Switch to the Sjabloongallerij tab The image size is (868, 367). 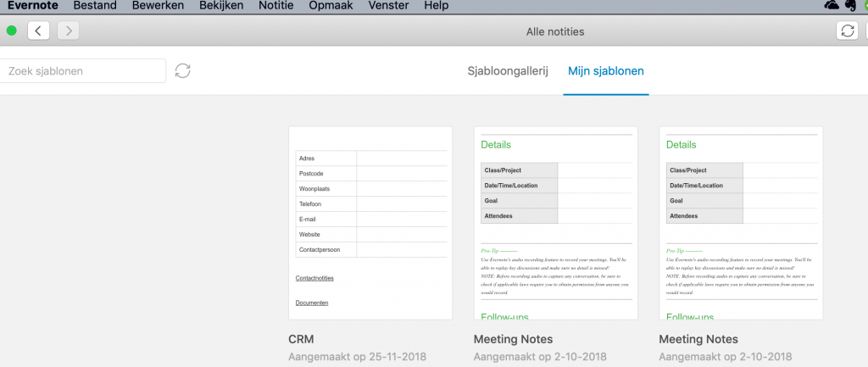coord(508,71)
